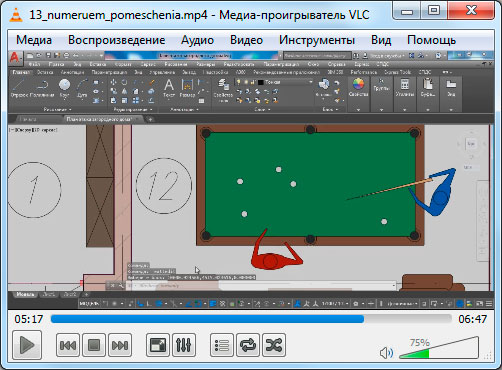Image resolution: width=502 pixels, height=370 pixels.
Task: Mute audio via the speaker icon
Action: pos(386,353)
